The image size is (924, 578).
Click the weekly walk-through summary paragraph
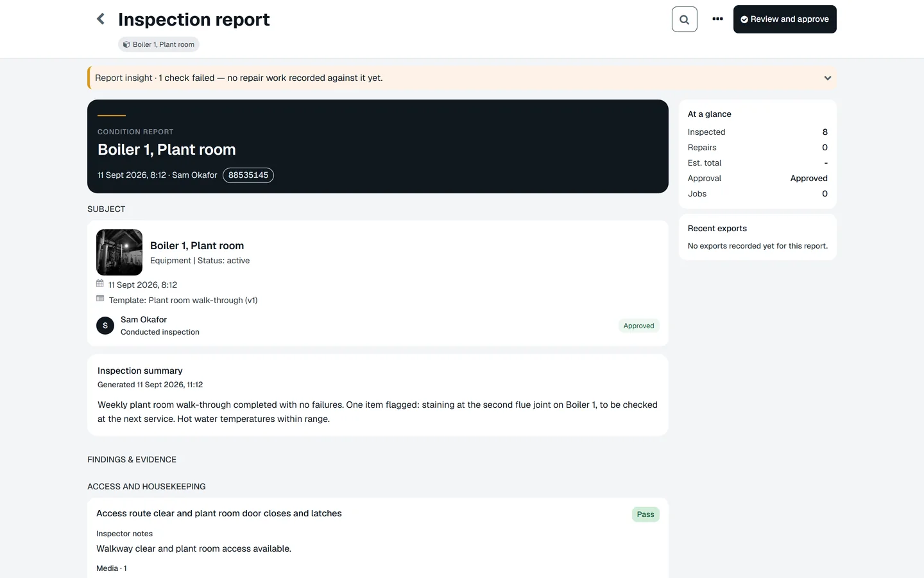pyautogui.click(x=377, y=412)
